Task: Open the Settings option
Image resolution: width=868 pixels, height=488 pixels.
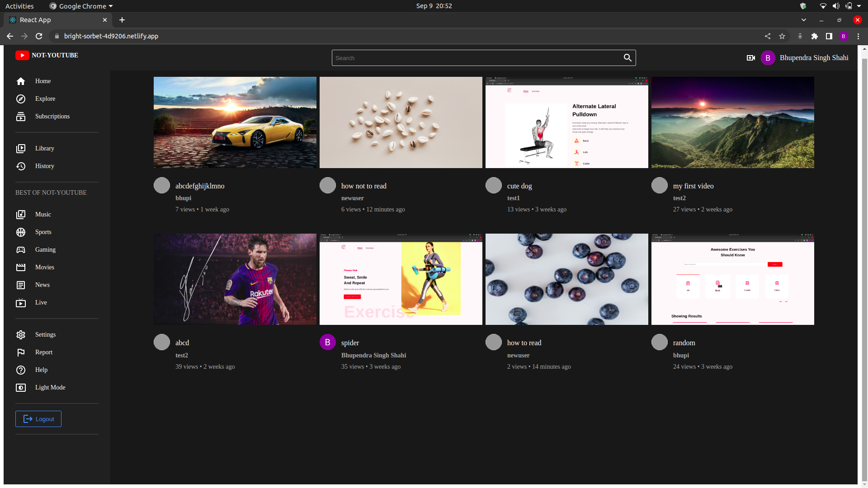Action: (21, 334)
